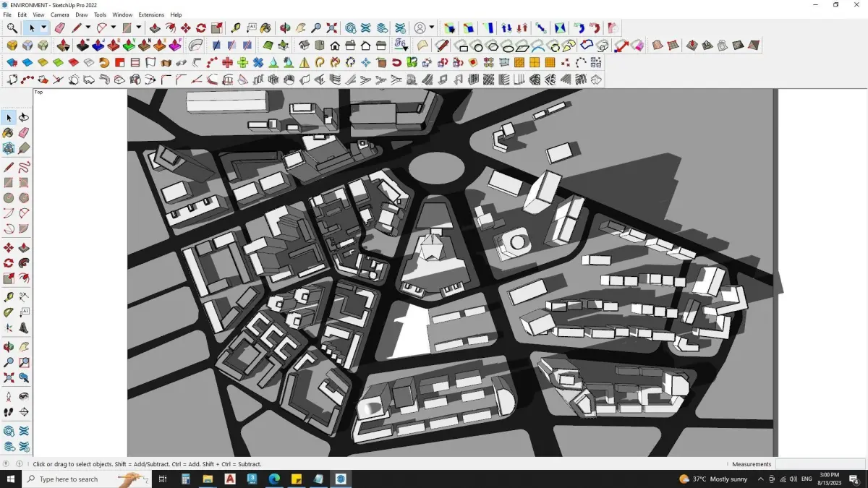Screen dimensions: 868x488
Task: Open the Camera menu
Action: (x=60, y=14)
